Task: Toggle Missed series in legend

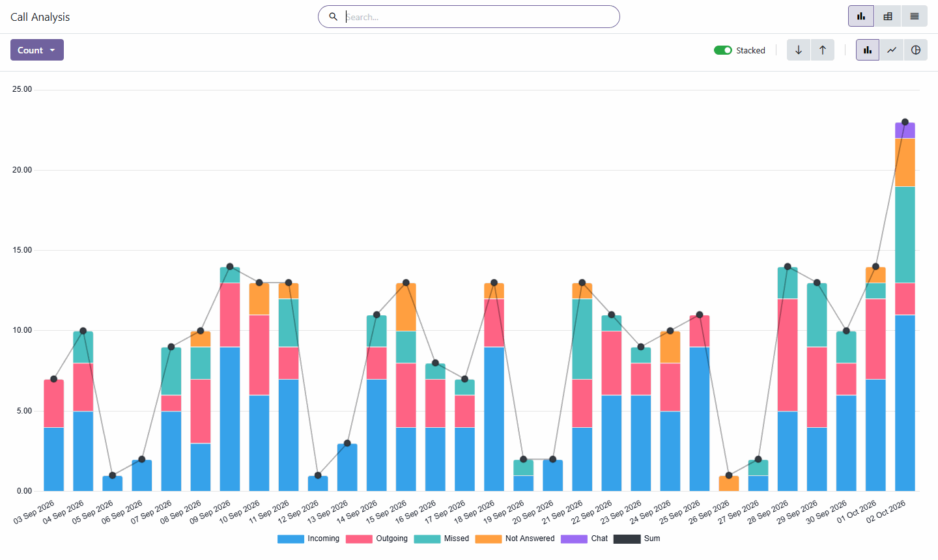Action: point(442,539)
